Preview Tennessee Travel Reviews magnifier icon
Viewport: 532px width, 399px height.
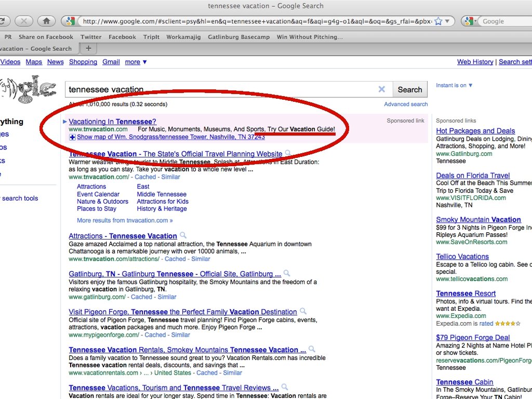pyautogui.click(x=285, y=387)
